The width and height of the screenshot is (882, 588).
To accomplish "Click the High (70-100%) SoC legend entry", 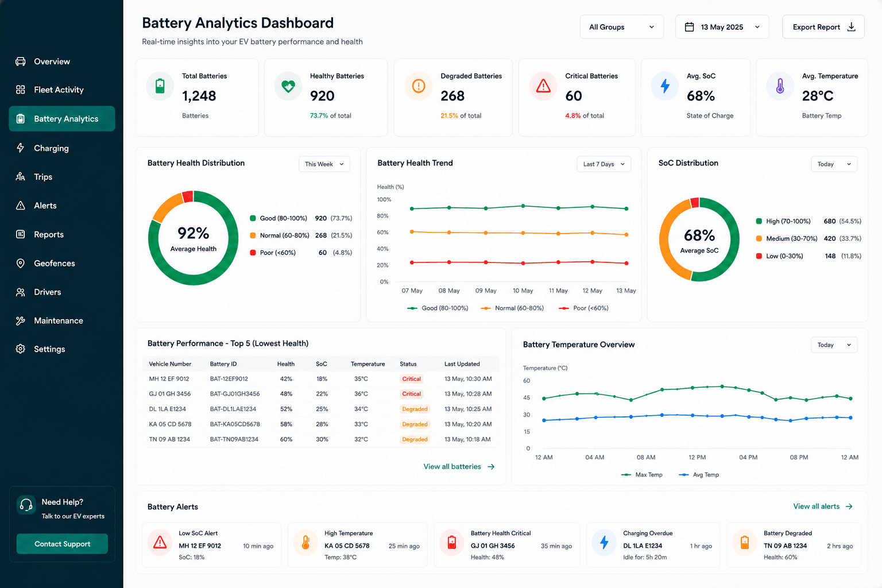I will coord(808,221).
